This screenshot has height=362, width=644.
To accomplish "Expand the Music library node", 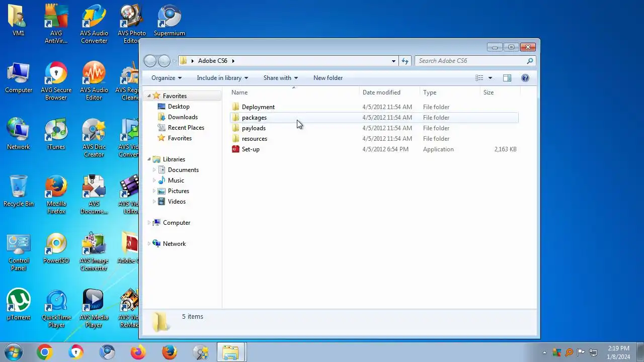I will 154,180.
